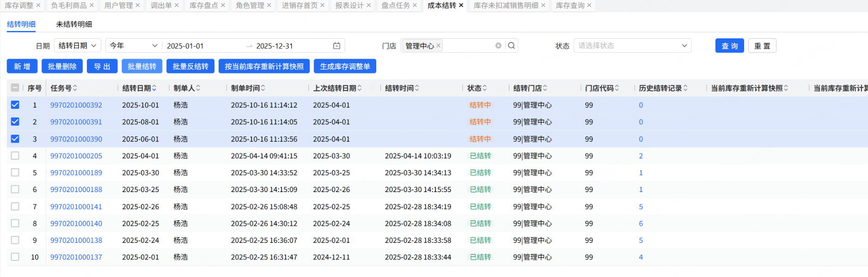
Task: Remove the 管理中心 tag
Action: click(x=439, y=45)
